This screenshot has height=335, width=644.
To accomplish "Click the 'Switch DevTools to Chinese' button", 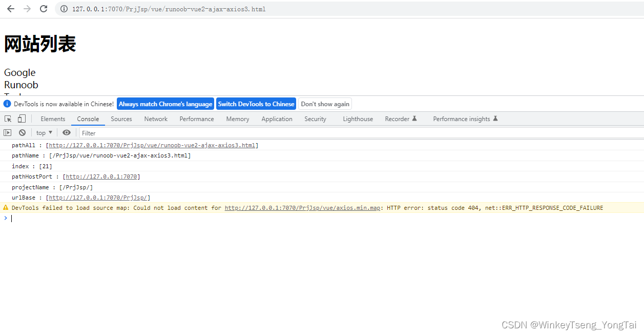I will 256,104.
